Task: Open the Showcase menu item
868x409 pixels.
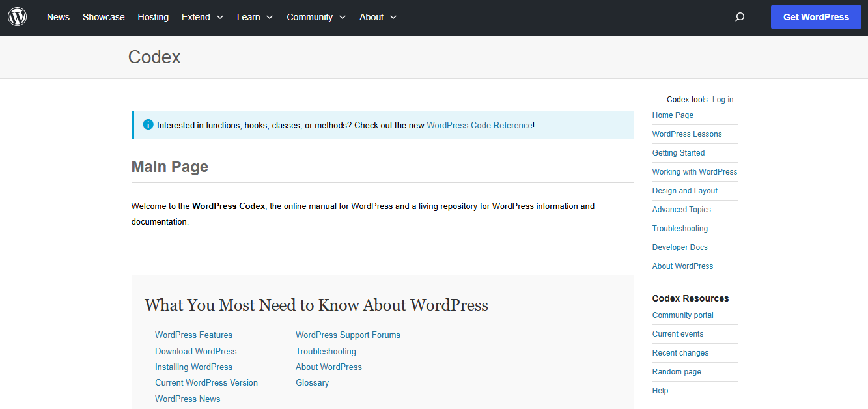Action: point(104,17)
